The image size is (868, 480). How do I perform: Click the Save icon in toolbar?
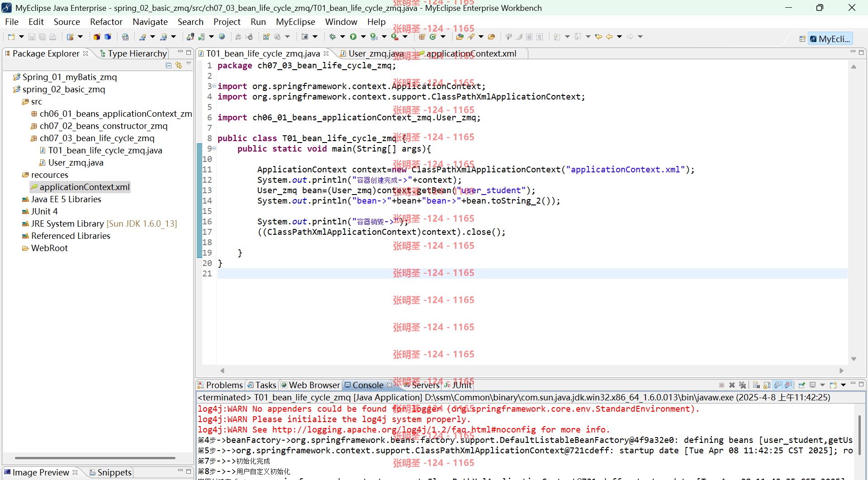pyautogui.click(x=32, y=37)
